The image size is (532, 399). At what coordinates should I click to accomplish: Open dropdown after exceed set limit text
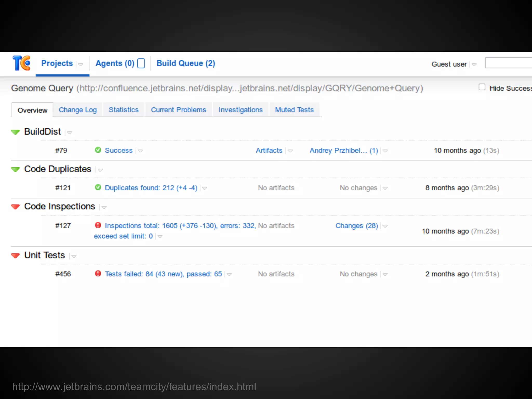(160, 237)
